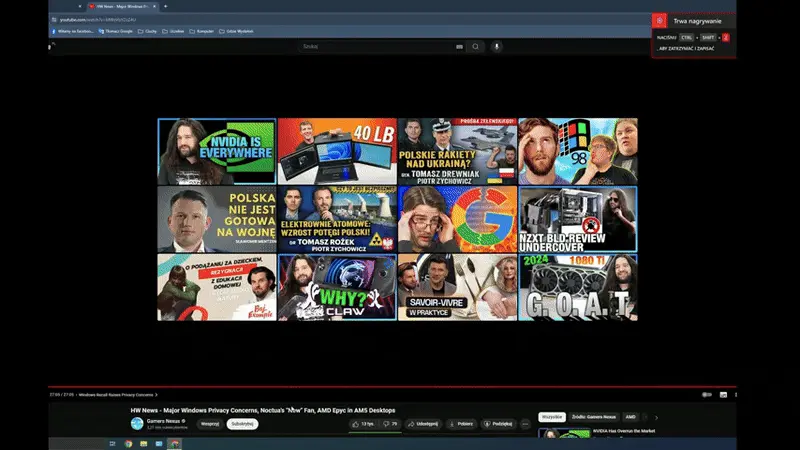This screenshot has width=800, height=450.
Task: Select the Źródło: Gamers Nexus chip
Action: pos(595,416)
